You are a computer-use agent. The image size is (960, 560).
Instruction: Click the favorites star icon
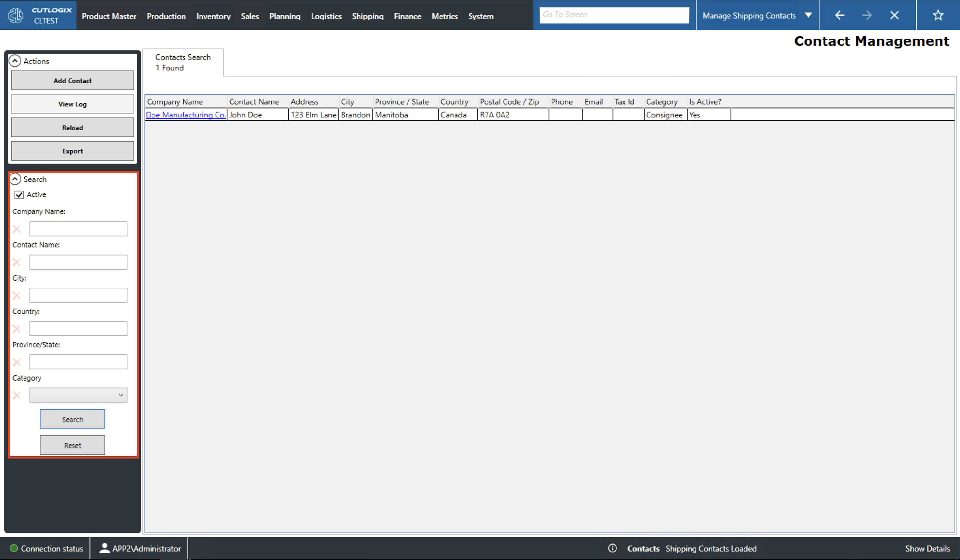(938, 15)
